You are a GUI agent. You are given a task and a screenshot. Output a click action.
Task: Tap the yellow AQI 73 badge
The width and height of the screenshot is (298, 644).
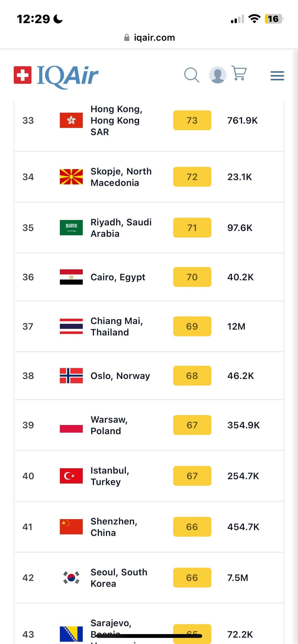coord(192,120)
